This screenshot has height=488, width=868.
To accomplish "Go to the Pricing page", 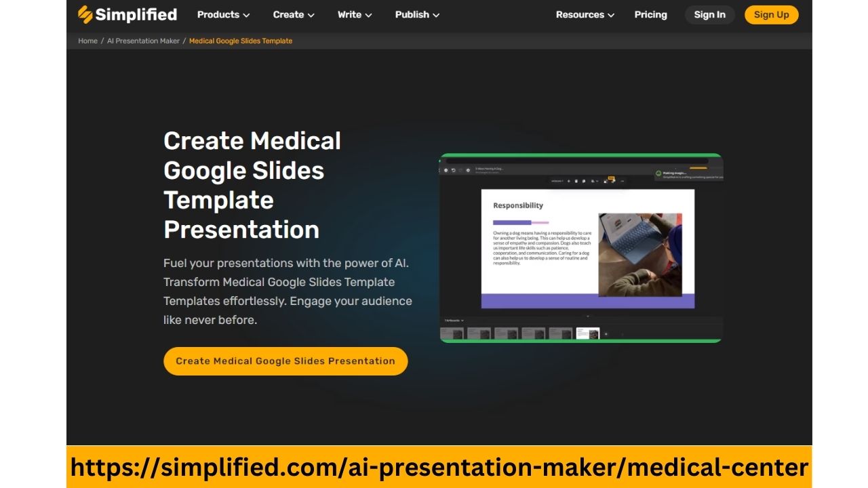I will (x=650, y=14).
